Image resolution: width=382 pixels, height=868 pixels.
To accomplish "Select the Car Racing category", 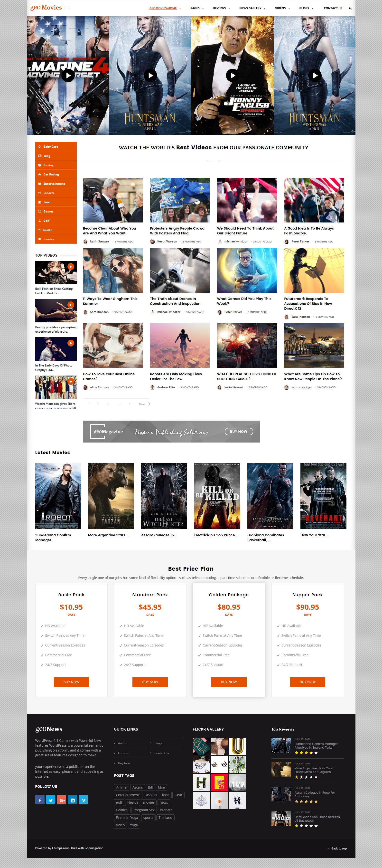I will (56, 174).
